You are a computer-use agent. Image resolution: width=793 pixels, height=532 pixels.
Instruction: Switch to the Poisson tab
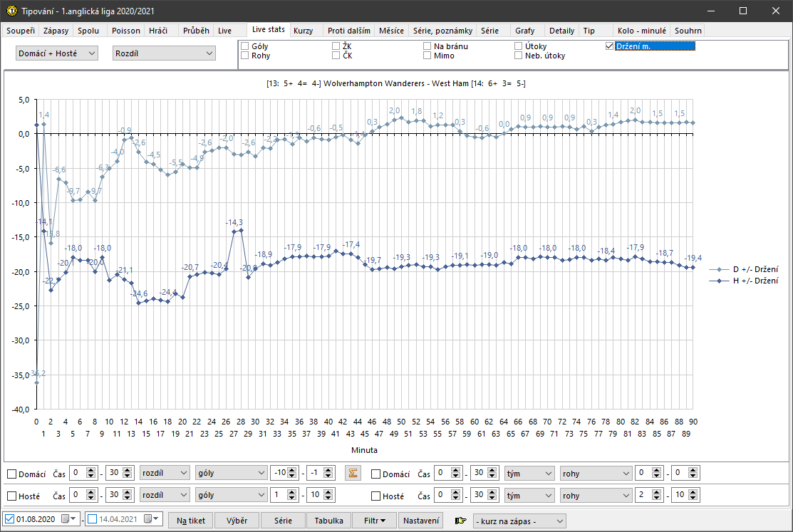[x=126, y=31]
